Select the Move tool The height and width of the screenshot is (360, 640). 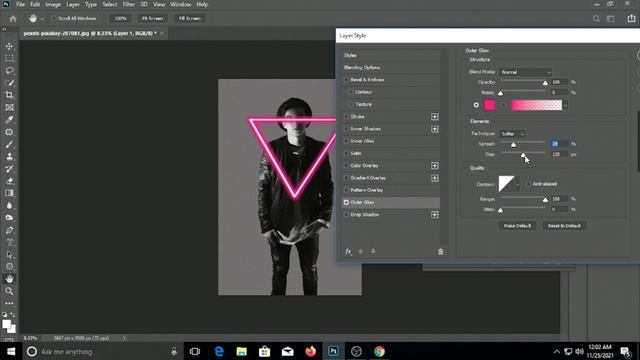pyautogui.click(x=9, y=46)
